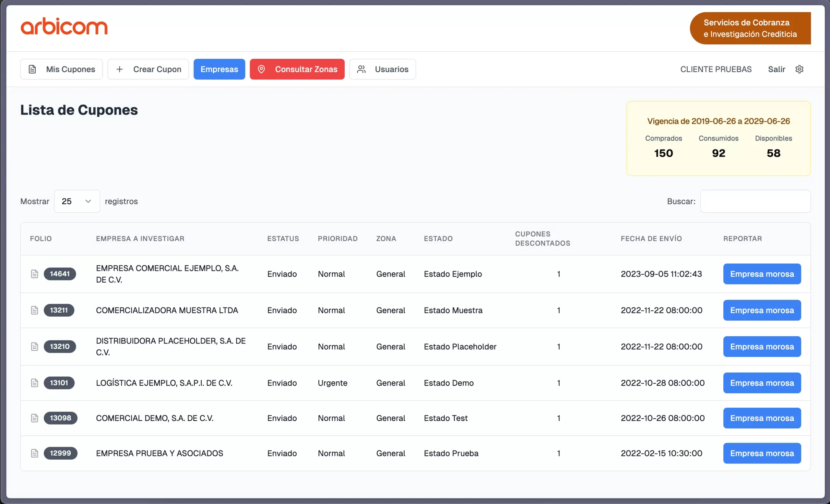Image resolution: width=830 pixels, height=504 pixels.
Task: Click the document icon beside folio 13211
Action: tap(34, 310)
